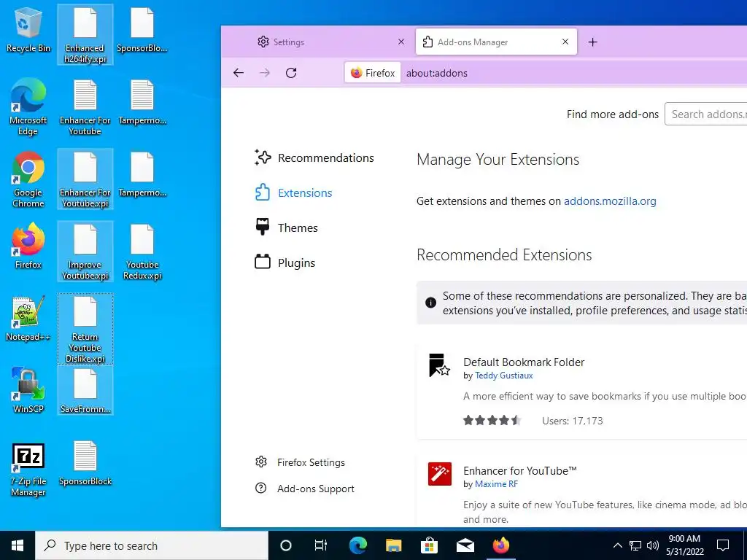Viewport: 747px width, 560px height.
Task: Open a new Firefox tab with the plus button
Action: tap(592, 42)
